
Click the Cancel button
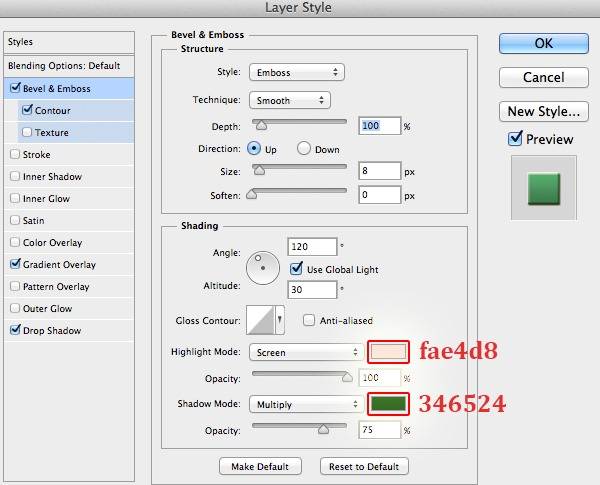coord(543,77)
